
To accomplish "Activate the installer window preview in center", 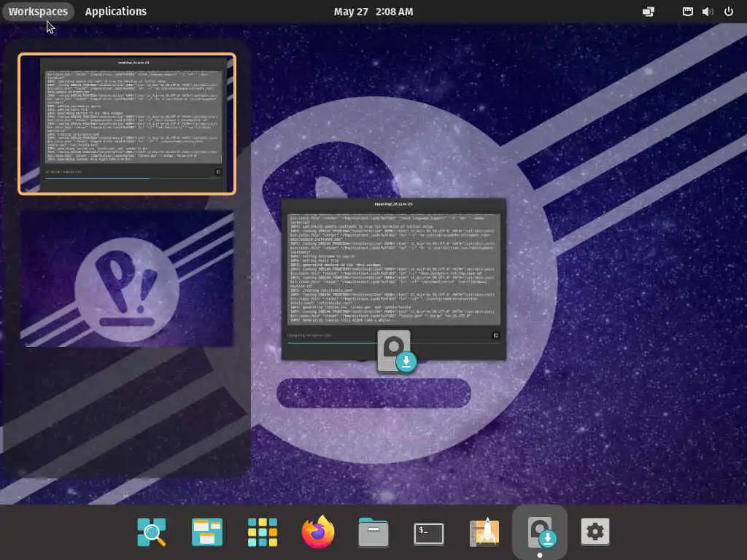I will [394, 279].
